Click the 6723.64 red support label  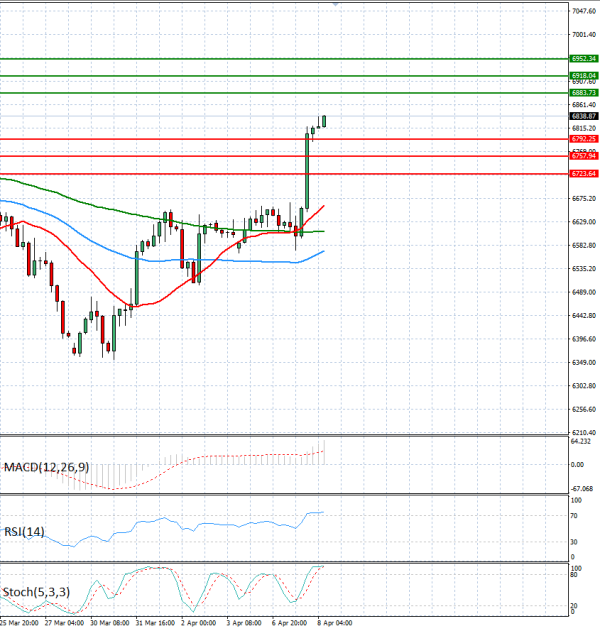583,173
